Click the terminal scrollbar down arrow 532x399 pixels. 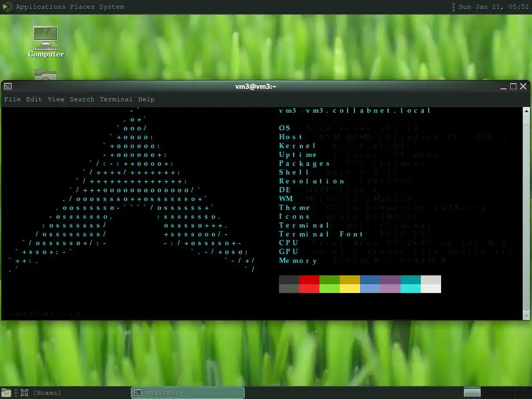[x=526, y=316]
